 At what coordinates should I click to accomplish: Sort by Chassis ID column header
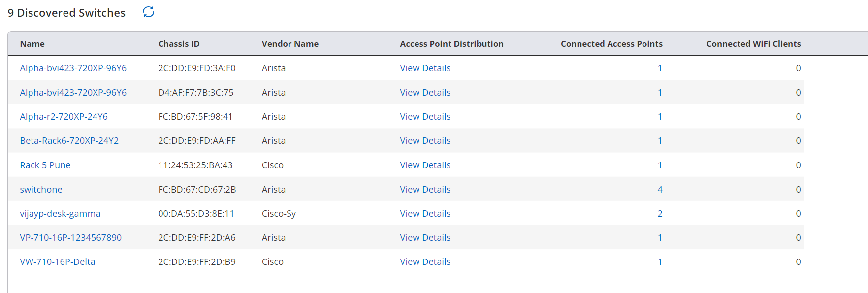coord(178,44)
